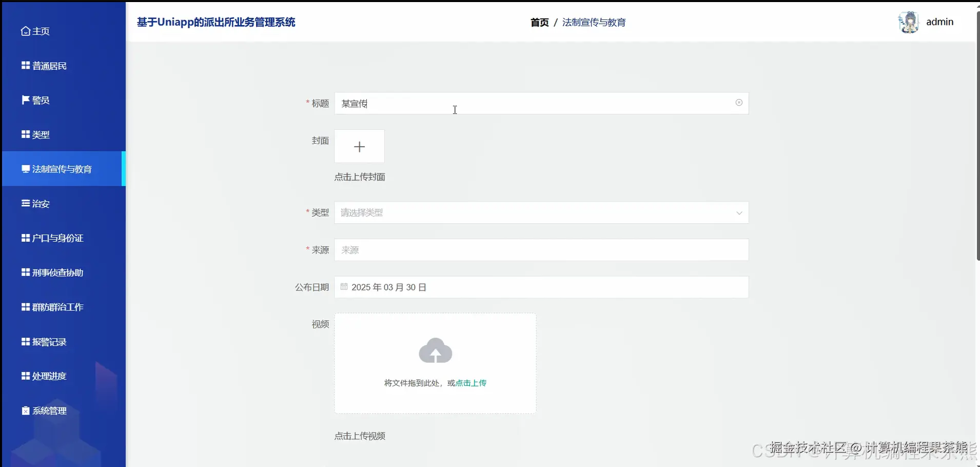The image size is (980, 467).
Task: Click the grid icon beside 报警记录
Action: tap(26, 341)
